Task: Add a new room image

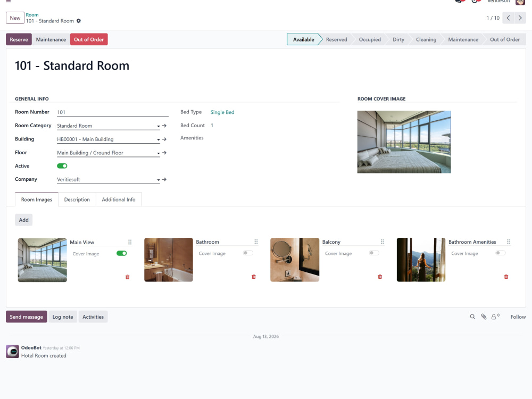Action: (24, 220)
